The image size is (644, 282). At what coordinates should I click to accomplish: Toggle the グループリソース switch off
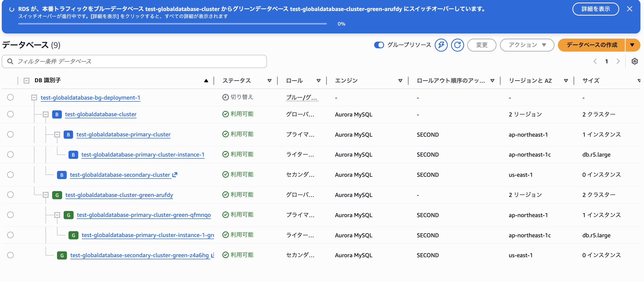(x=378, y=45)
